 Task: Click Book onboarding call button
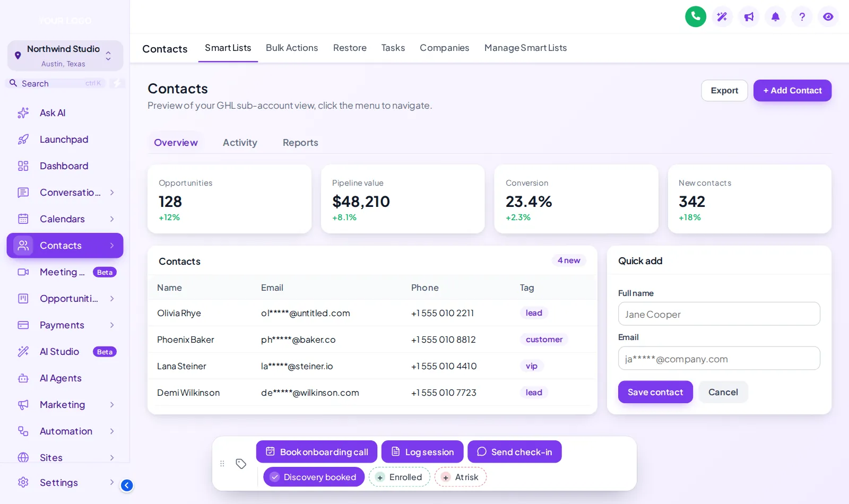pos(317,452)
